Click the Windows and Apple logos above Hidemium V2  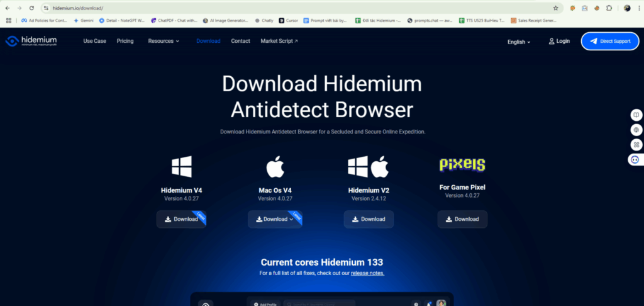[369, 167]
